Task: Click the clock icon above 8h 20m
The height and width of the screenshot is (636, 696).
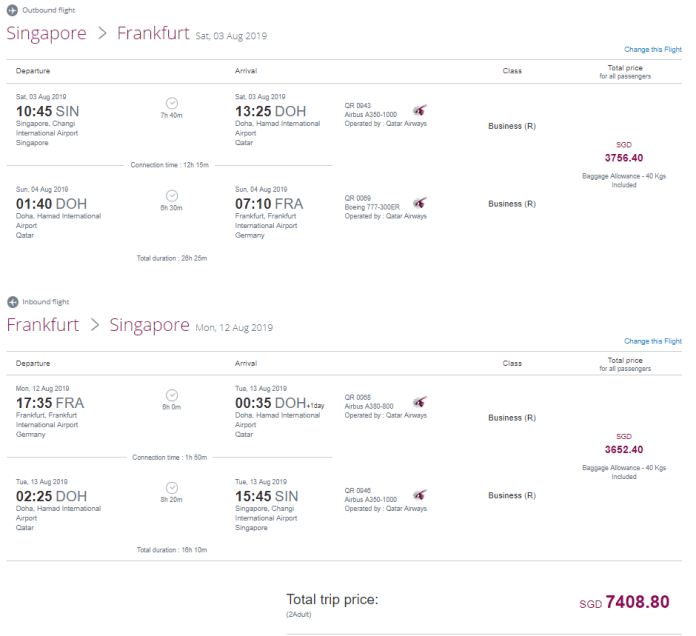Action: [172, 488]
